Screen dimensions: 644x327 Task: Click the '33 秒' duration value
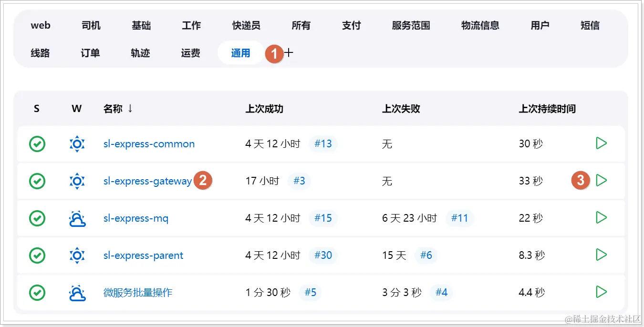pos(531,181)
